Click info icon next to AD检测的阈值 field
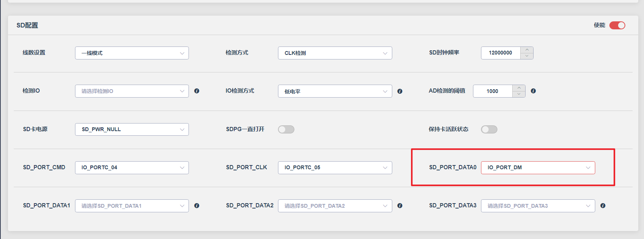This screenshot has height=239, width=644. 533,91
